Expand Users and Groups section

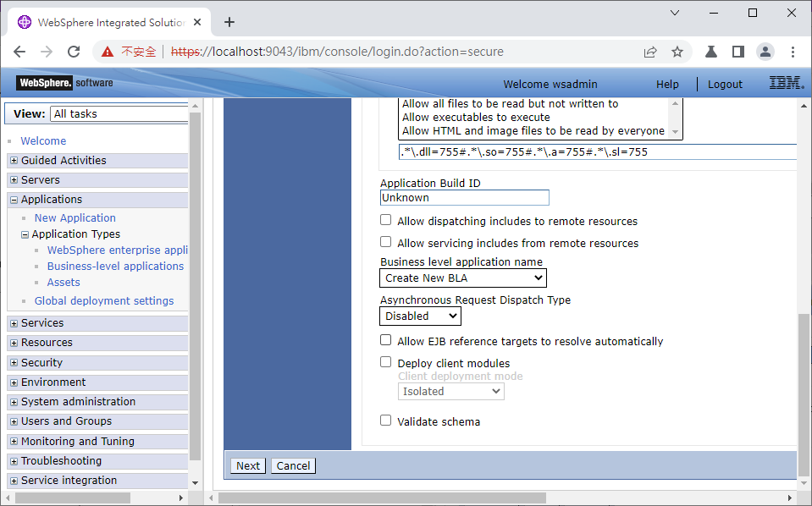(x=14, y=421)
